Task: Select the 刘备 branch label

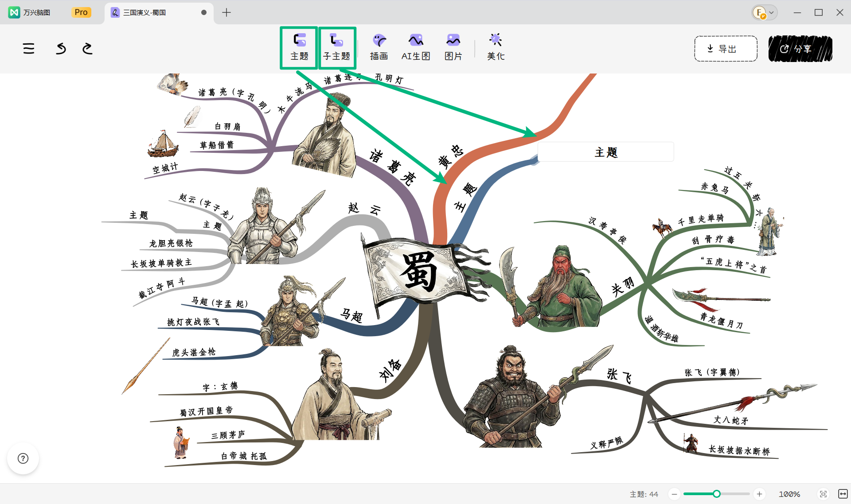Action: coord(390,370)
